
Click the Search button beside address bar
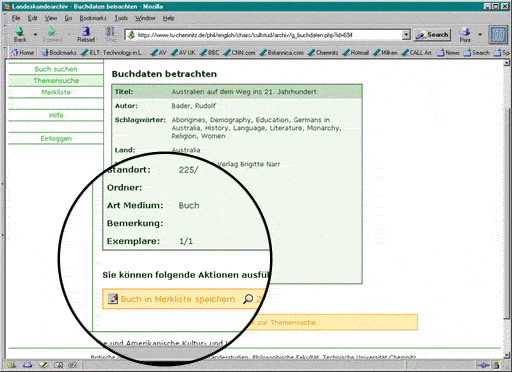pyautogui.click(x=432, y=35)
